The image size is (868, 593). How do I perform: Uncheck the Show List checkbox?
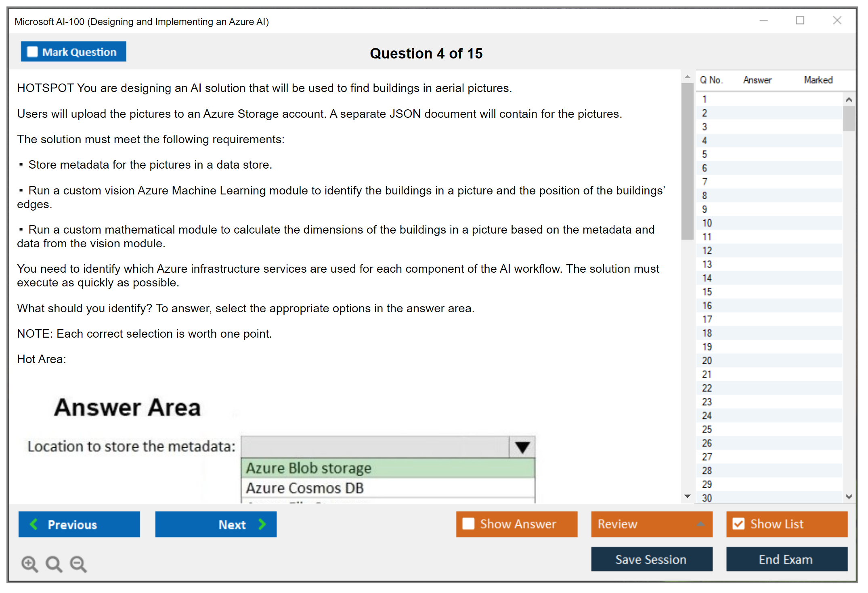click(738, 524)
